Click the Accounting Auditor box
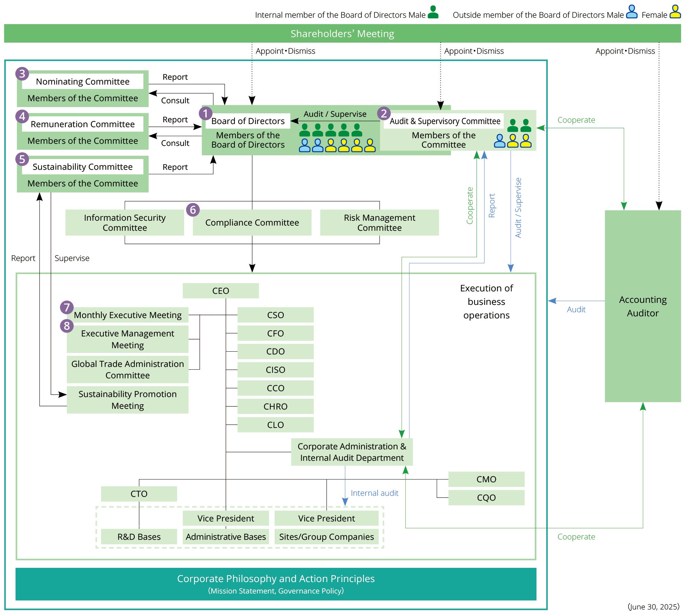Screen dimensions: 685x616 (x=643, y=306)
